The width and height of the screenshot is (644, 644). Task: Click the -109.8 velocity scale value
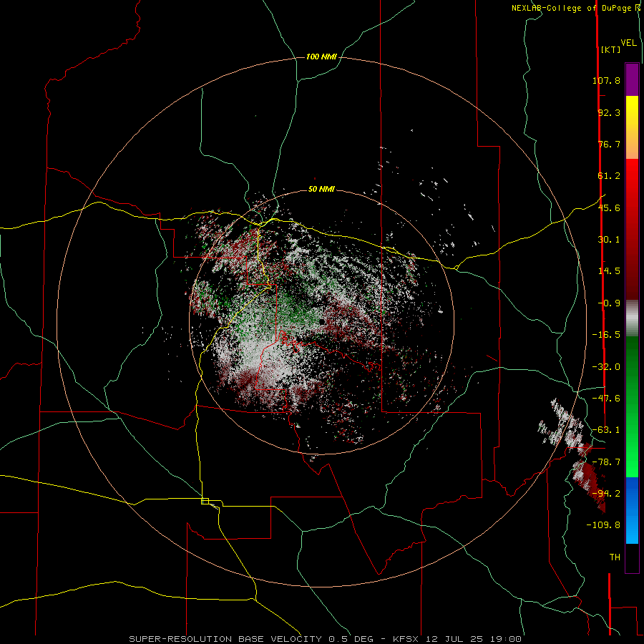pyautogui.click(x=603, y=525)
